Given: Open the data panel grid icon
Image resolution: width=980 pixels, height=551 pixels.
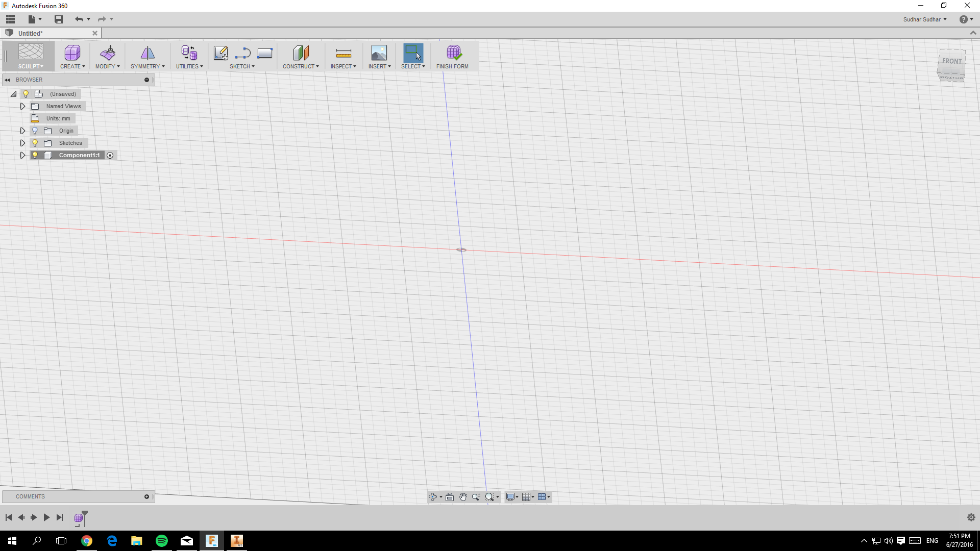Looking at the screenshot, I should 11,19.
